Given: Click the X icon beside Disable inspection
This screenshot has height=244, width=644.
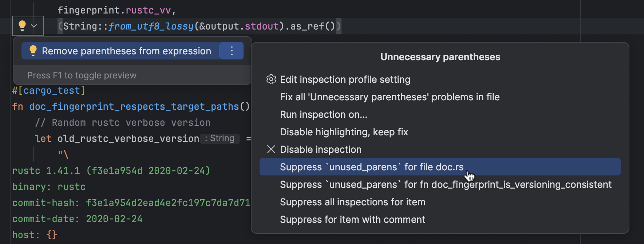Looking at the screenshot, I should pyautogui.click(x=271, y=150).
